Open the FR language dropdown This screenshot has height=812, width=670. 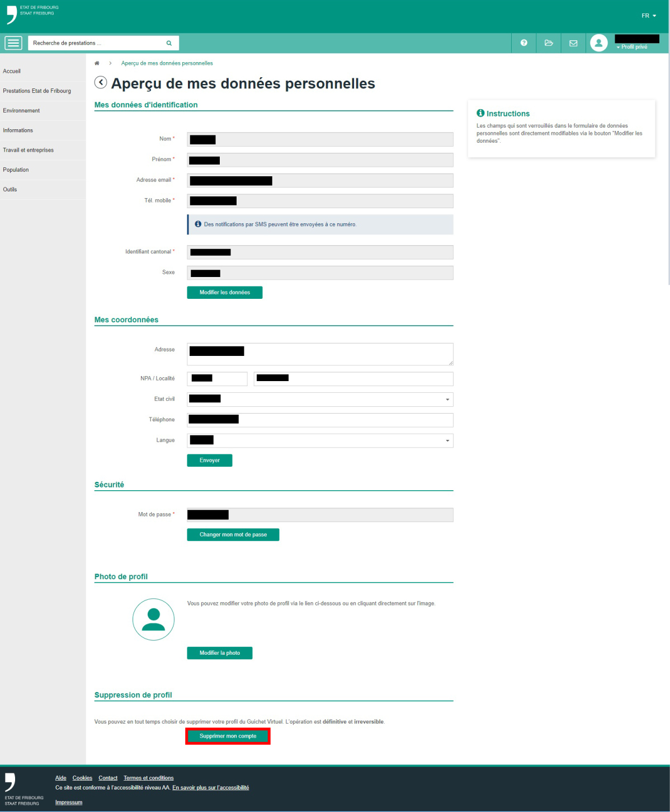click(649, 16)
